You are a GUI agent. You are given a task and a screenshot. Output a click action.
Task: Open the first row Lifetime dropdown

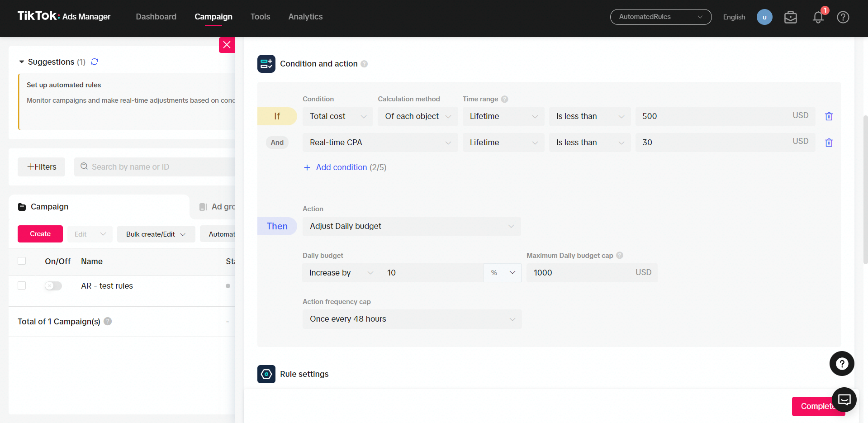(503, 116)
